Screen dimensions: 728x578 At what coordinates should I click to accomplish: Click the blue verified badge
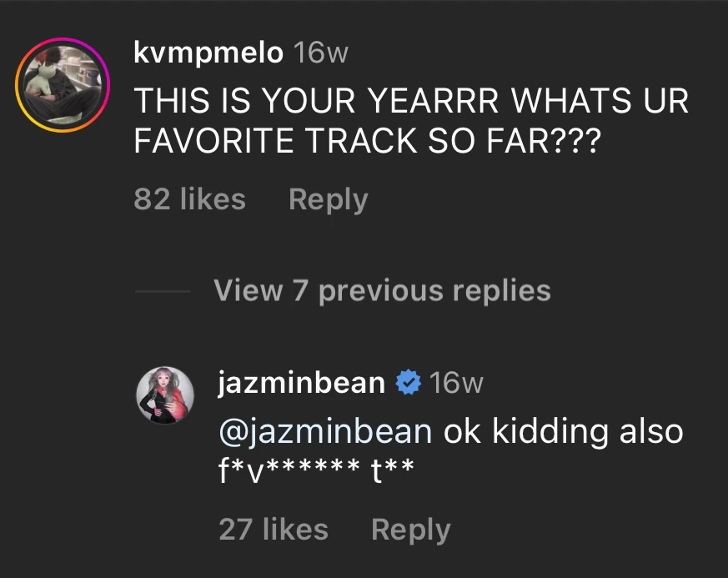click(x=407, y=383)
